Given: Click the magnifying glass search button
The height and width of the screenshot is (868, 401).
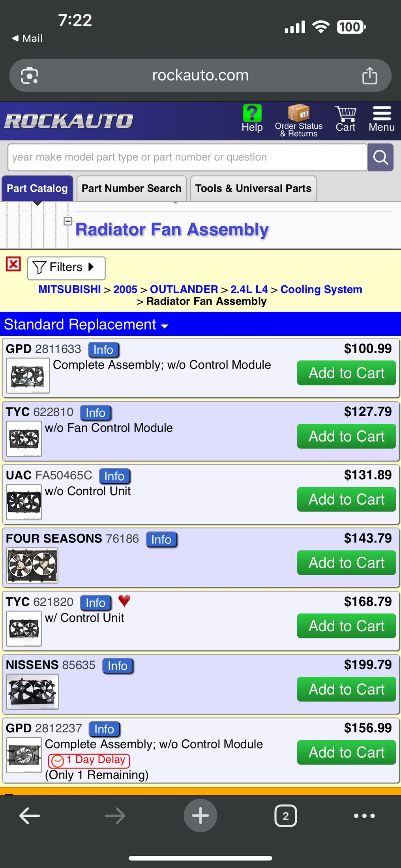Looking at the screenshot, I should pyautogui.click(x=380, y=157).
